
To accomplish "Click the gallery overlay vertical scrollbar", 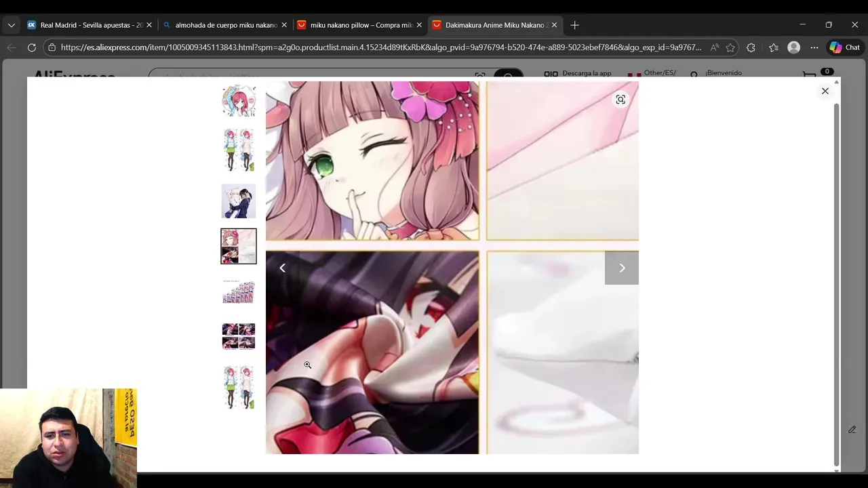I will [x=837, y=285].
